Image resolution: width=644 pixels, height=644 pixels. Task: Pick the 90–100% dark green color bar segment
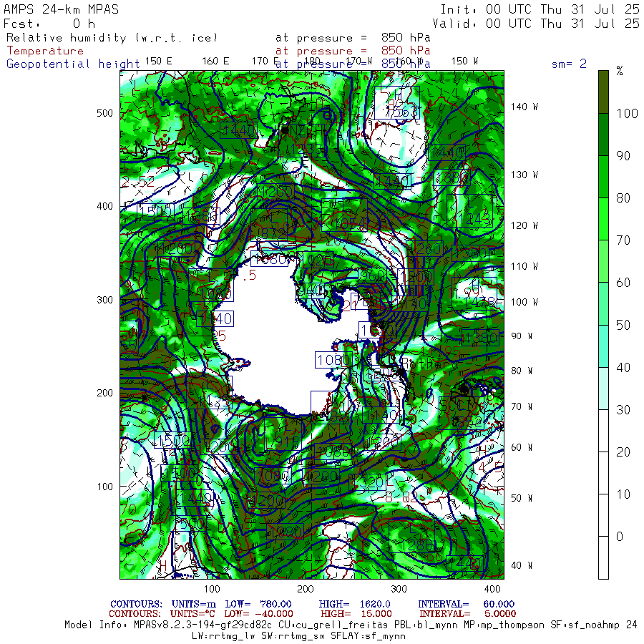click(x=603, y=135)
